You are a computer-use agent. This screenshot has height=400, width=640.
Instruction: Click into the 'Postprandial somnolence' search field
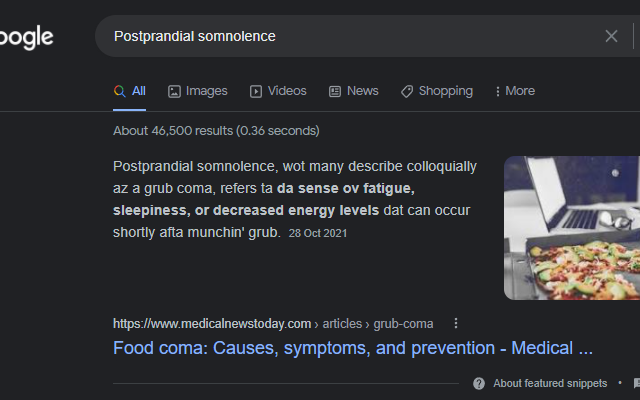point(350,37)
